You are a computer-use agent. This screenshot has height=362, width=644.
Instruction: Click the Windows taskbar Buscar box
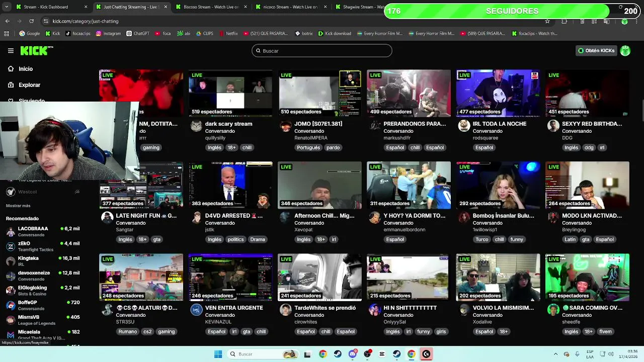click(263, 354)
